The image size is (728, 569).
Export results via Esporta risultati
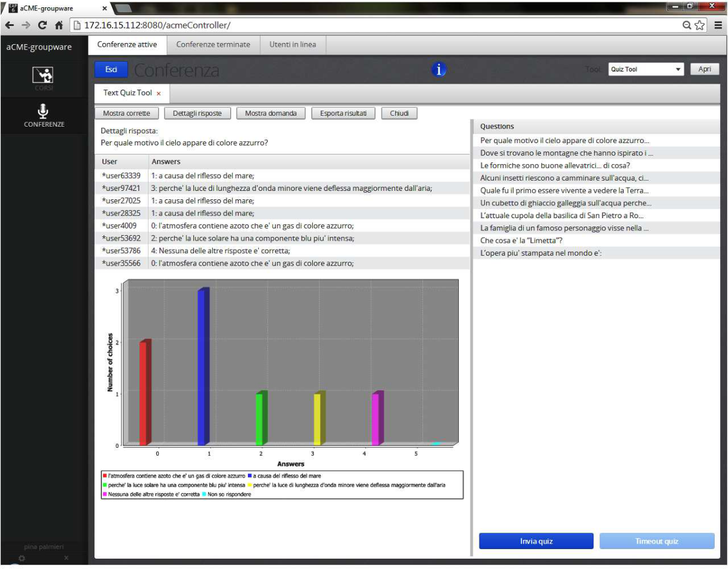[x=344, y=113]
